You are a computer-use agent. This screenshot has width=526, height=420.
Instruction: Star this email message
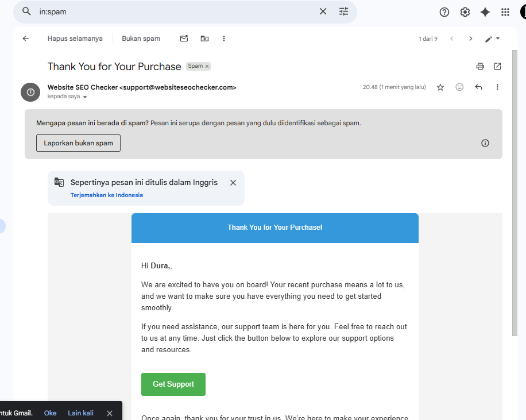[x=440, y=87]
